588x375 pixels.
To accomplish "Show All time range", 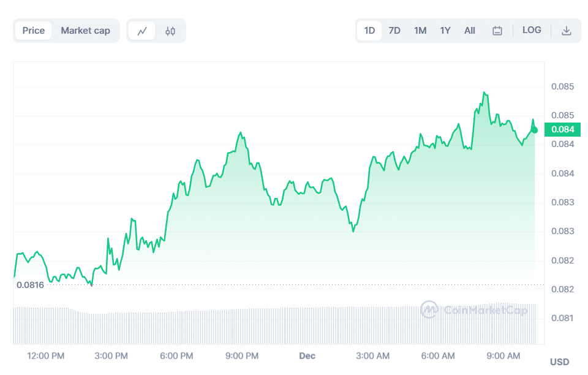I will click(x=470, y=31).
